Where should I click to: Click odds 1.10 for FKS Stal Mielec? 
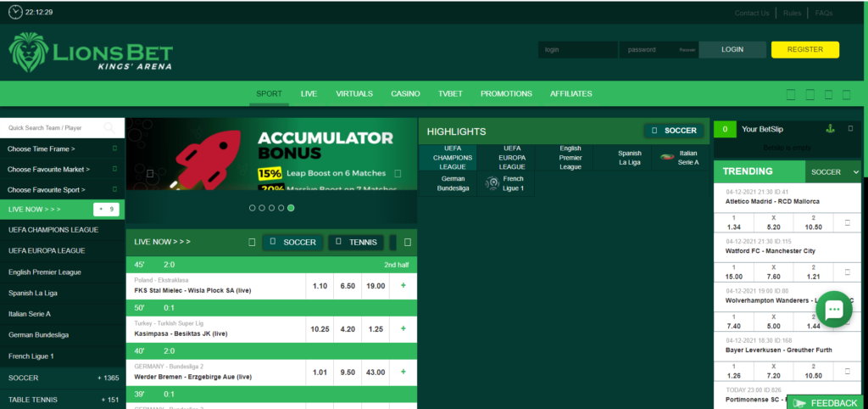320,285
